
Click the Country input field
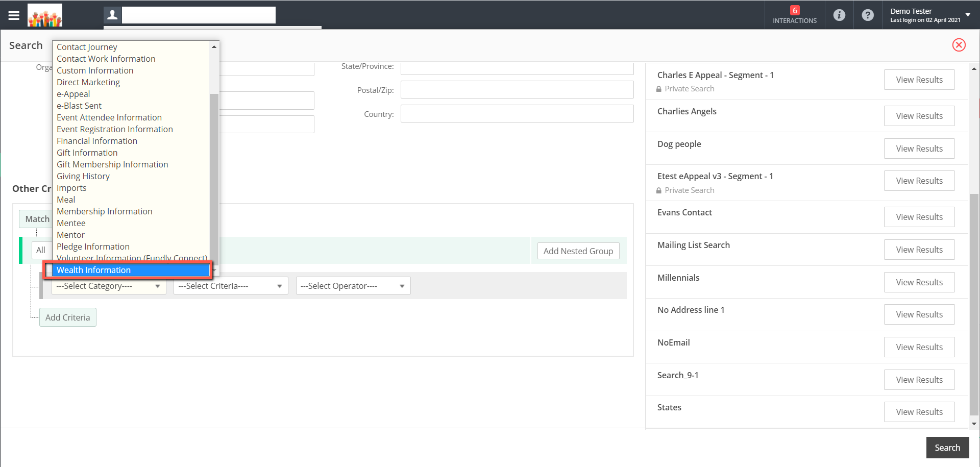(x=517, y=114)
